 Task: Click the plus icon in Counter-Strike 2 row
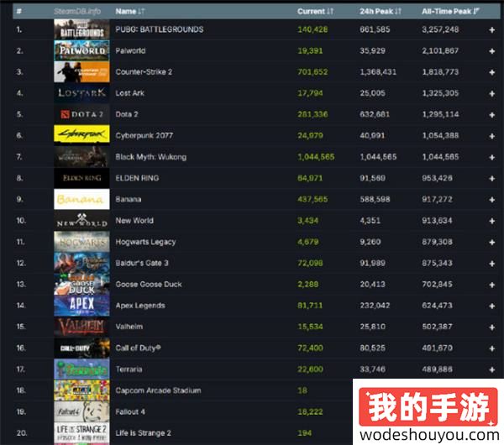tap(491, 72)
